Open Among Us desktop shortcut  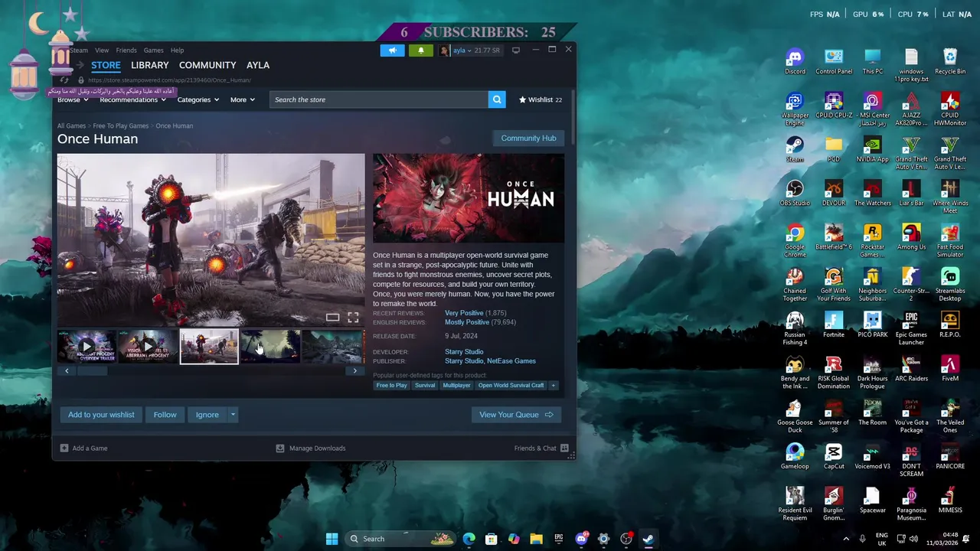click(911, 237)
